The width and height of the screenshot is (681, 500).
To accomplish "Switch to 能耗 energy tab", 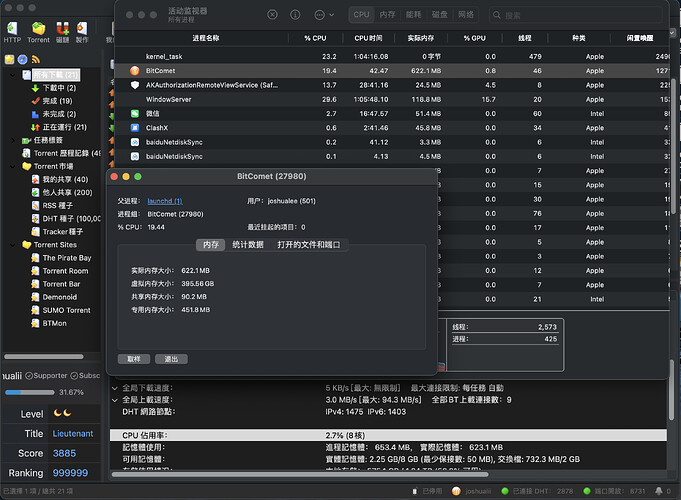I will (413, 15).
